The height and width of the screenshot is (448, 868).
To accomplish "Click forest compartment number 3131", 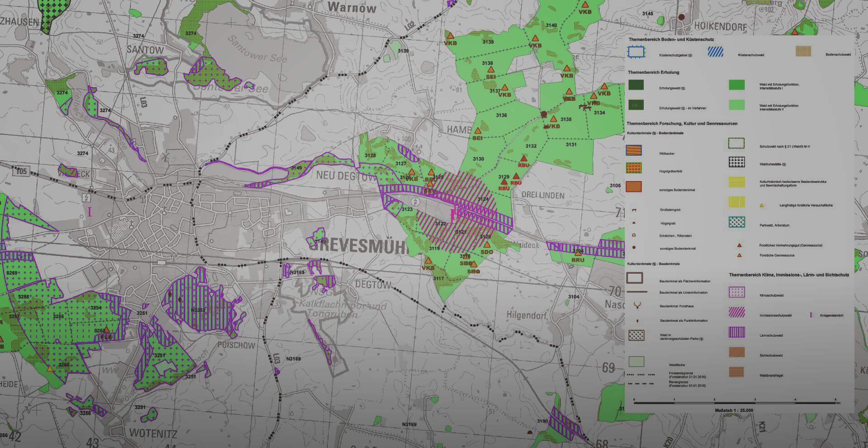I will click(x=571, y=144).
